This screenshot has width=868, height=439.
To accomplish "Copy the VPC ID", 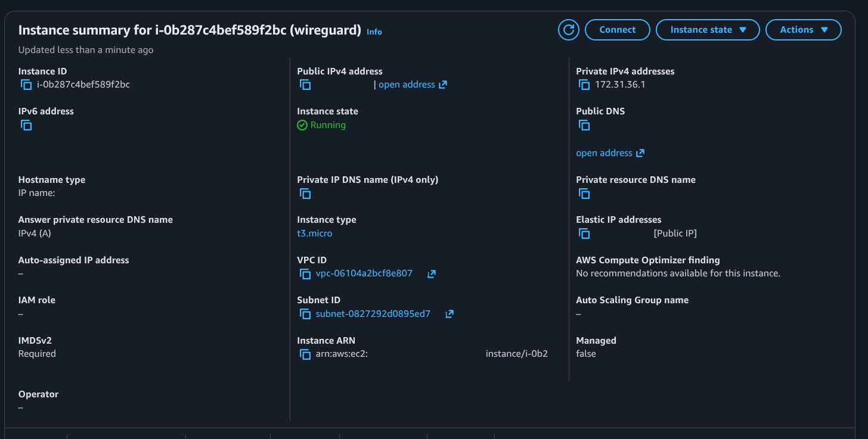I will point(305,274).
